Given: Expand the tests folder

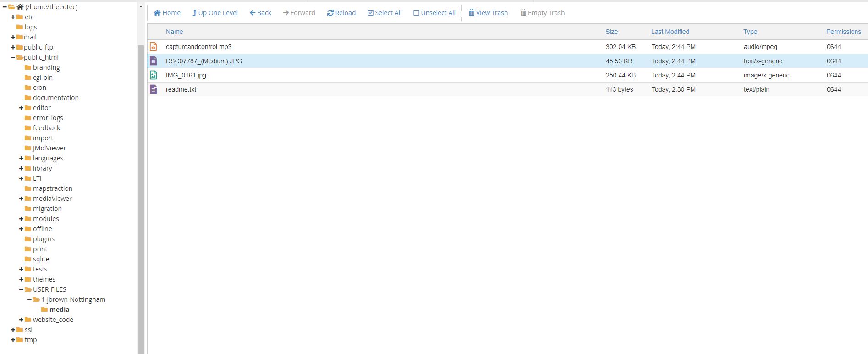Looking at the screenshot, I should pyautogui.click(x=21, y=269).
